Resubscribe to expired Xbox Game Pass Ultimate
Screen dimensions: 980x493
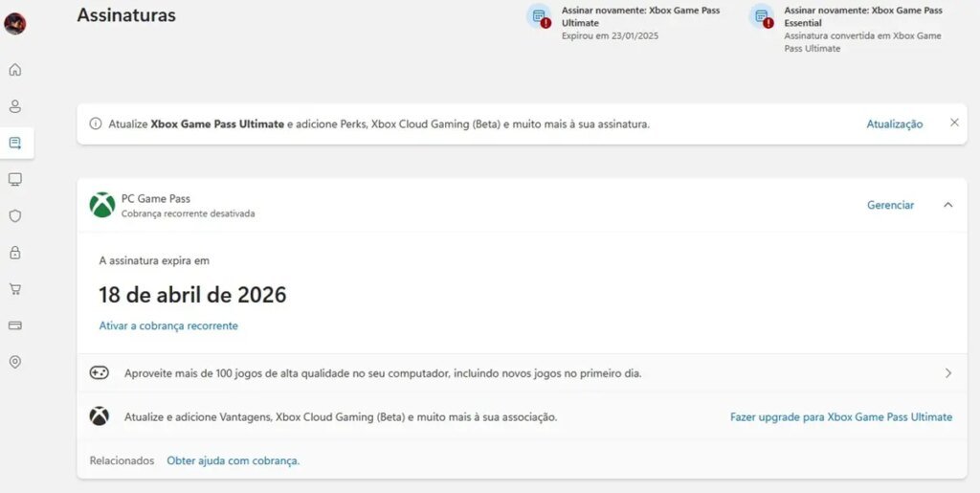[x=640, y=16]
